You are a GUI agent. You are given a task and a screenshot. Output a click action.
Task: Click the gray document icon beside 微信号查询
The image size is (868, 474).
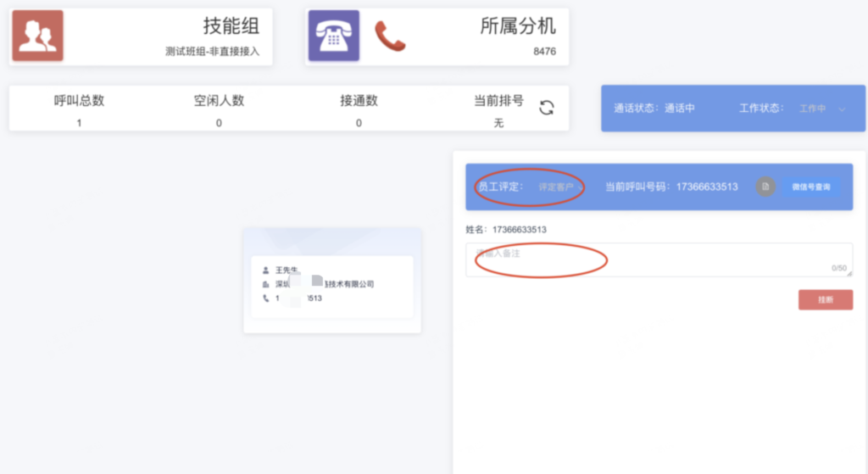pos(765,187)
